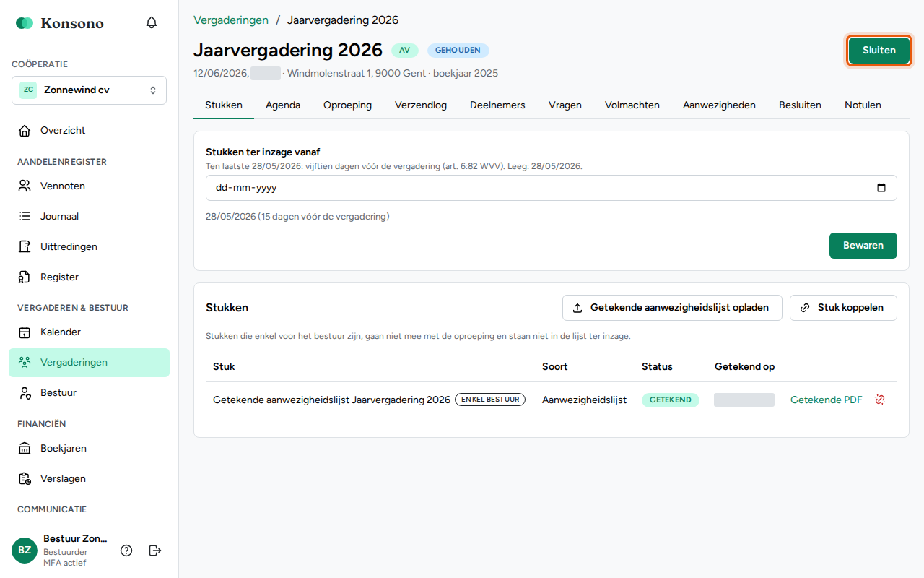Open the calendar picker in the date field

click(x=881, y=188)
